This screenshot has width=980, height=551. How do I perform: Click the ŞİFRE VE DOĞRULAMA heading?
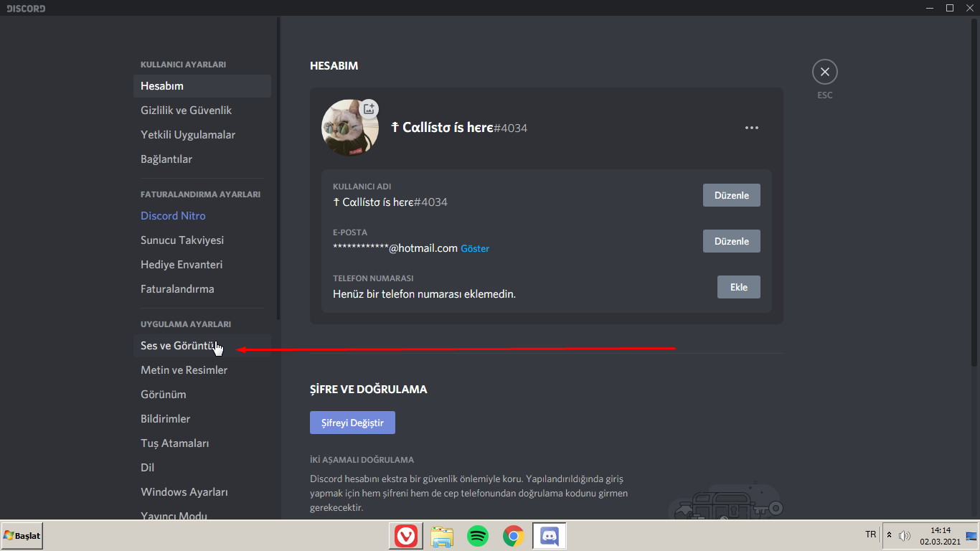[368, 390]
